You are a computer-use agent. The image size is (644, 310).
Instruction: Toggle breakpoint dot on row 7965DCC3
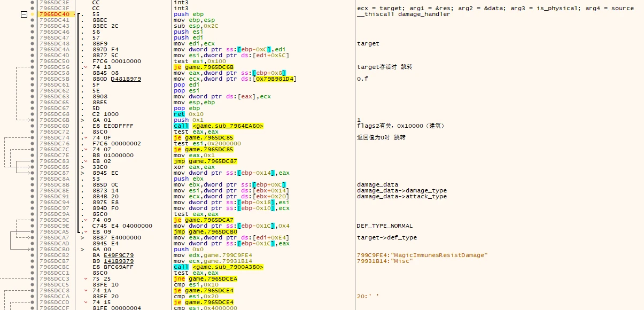coord(33,279)
